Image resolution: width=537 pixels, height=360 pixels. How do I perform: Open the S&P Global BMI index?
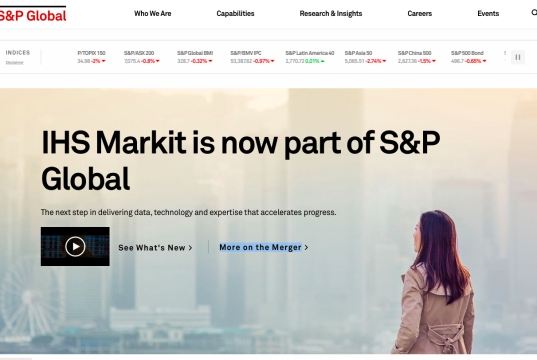195,57
